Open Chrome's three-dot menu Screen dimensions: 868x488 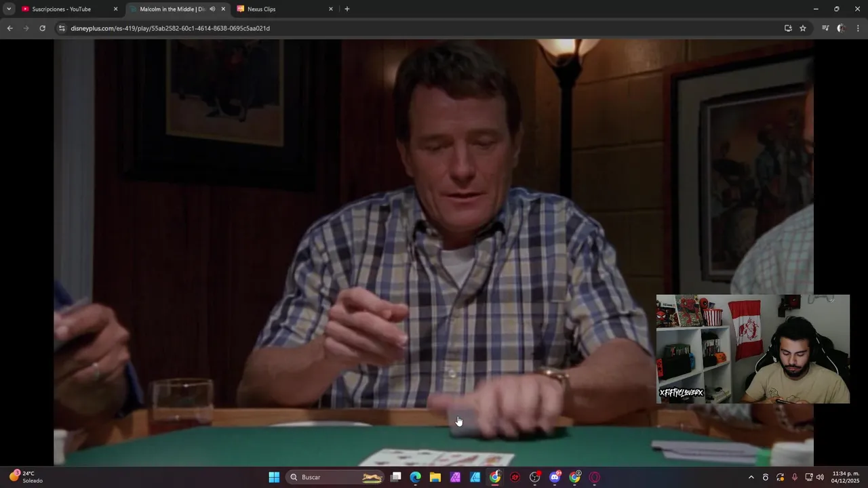[x=858, y=28]
